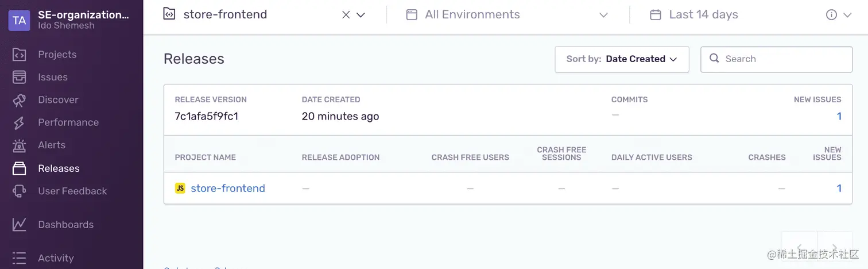Go to Activity in the sidebar
Image resolution: width=868 pixels, height=269 pixels.
(56, 258)
